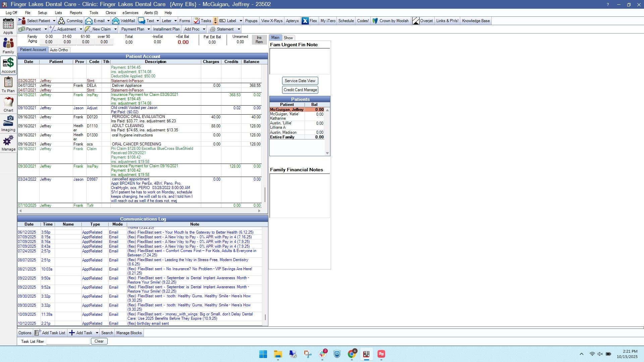This screenshot has width=644, height=362.
Task: Click the Commlog toolbar icon
Action: [x=70, y=21]
